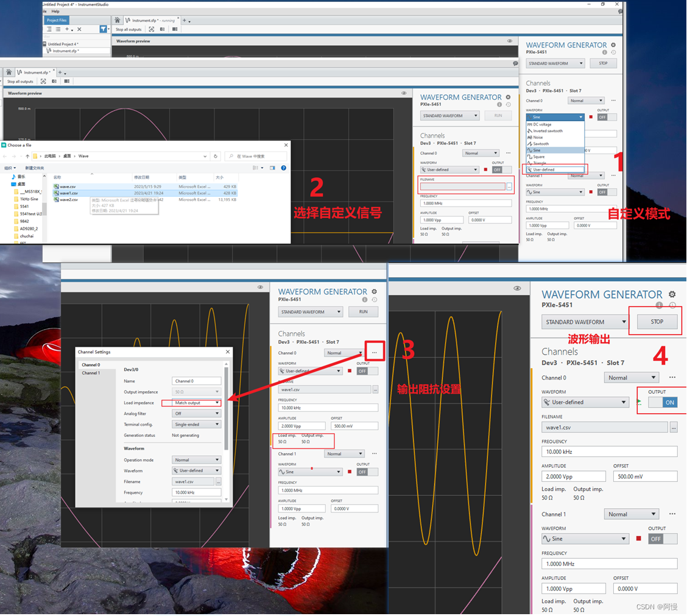Open the Operation mode dropdown in Channel Settings

click(x=196, y=460)
